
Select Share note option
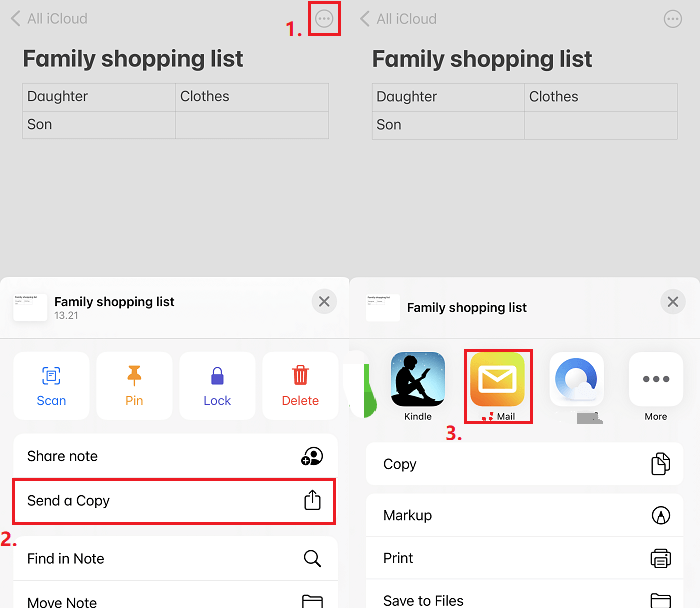[x=174, y=456]
